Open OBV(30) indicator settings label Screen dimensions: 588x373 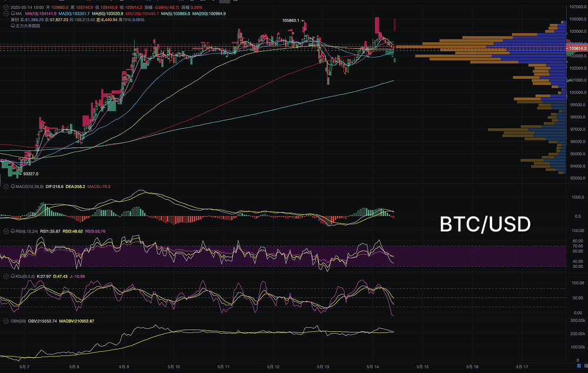(x=18, y=321)
